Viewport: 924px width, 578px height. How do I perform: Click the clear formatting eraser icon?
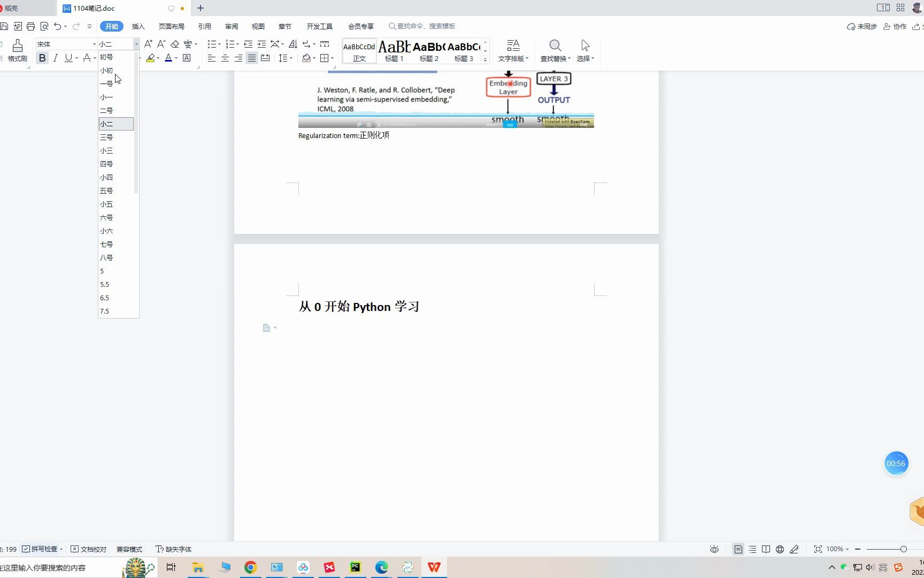[x=175, y=44]
